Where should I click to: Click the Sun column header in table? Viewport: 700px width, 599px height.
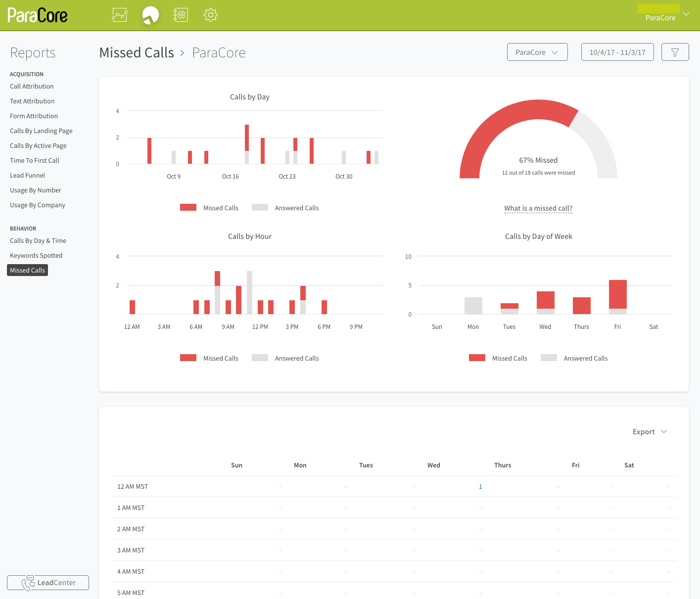pyautogui.click(x=236, y=465)
